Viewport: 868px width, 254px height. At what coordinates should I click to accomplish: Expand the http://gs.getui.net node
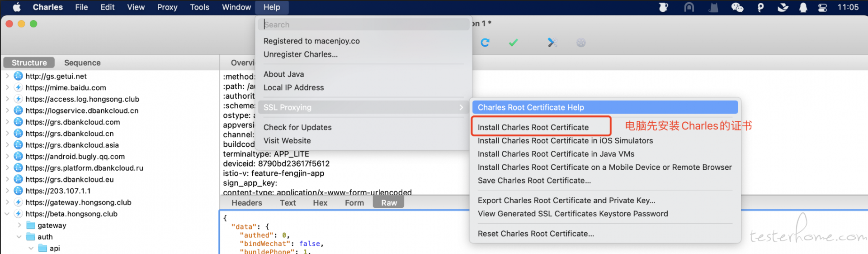coord(7,76)
